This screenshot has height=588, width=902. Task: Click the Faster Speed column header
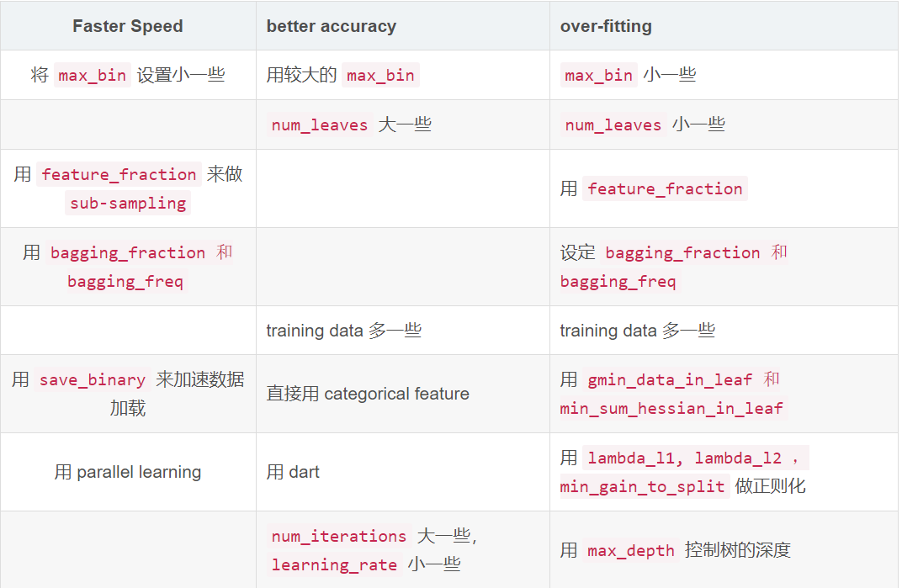tap(128, 26)
